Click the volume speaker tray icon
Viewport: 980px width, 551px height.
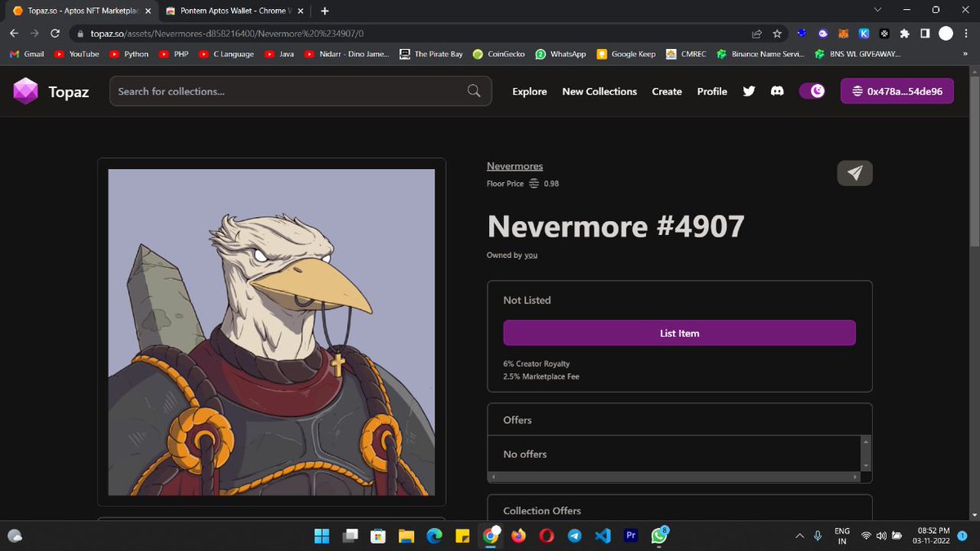tap(880, 535)
